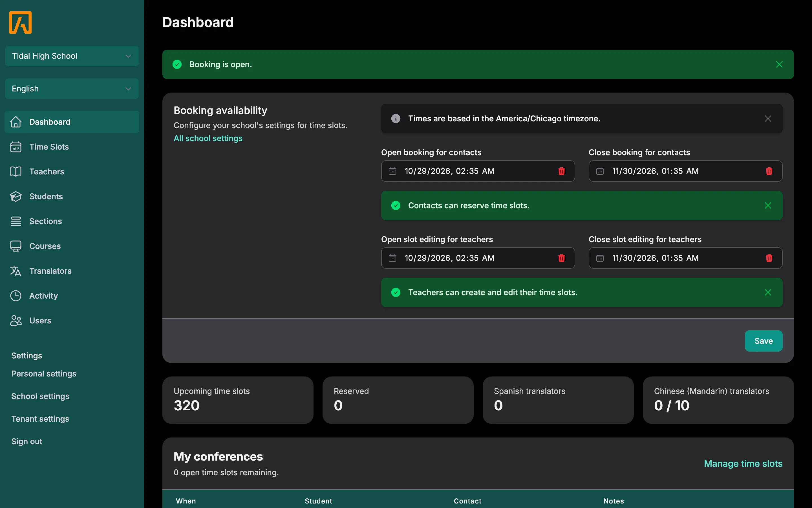The image size is (812, 508).
Task: Dismiss 'Teachers can create and edit' alert
Action: pyautogui.click(x=768, y=293)
